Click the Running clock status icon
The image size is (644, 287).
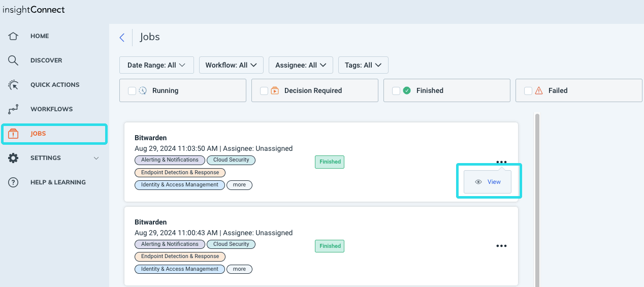[143, 90]
